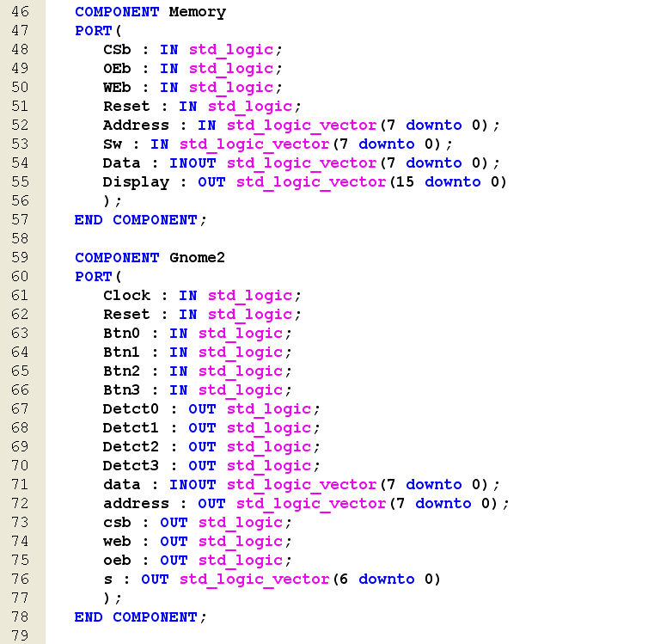Click std_logic type on line 48

(x=231, y=50)
